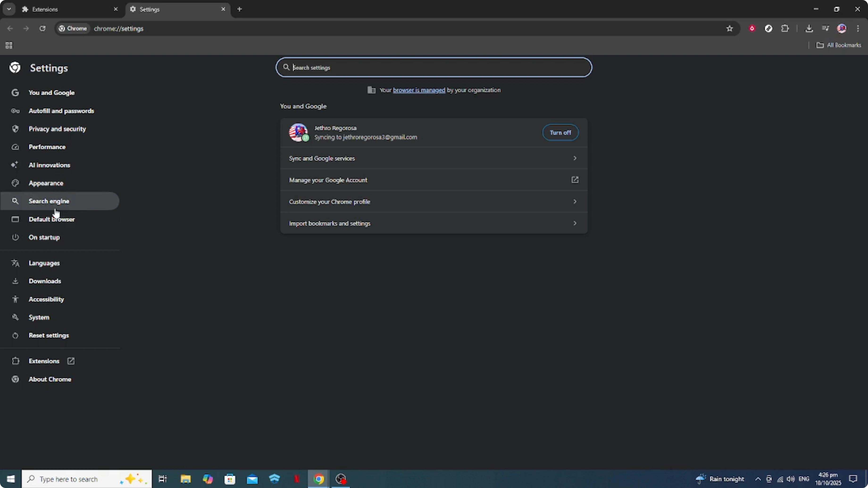Click the "browser is managed" link
This screenshot has width=868, height=488.
coord(418,90)
